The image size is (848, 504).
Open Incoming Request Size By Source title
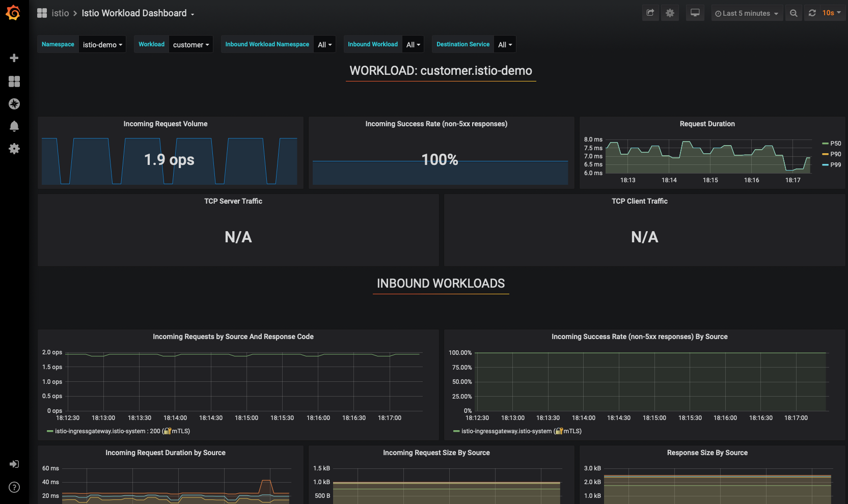click(436, 453)
